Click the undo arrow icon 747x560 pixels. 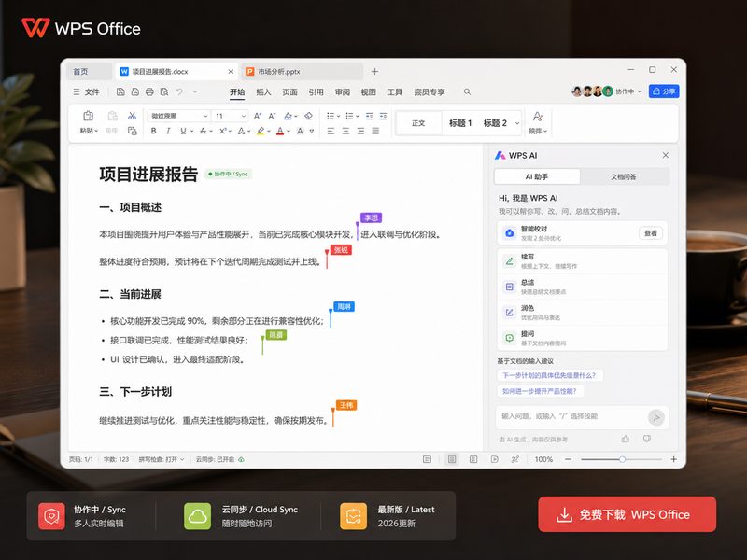179,91
